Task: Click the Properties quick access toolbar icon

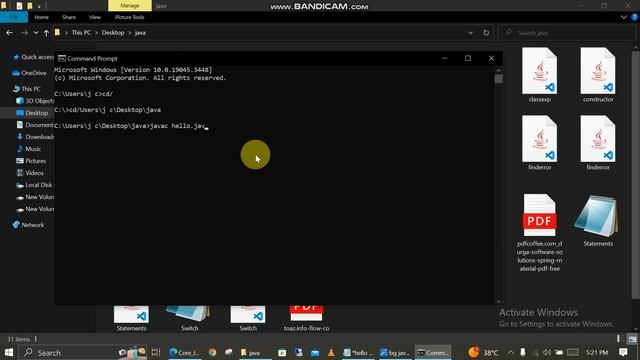Action: tap(19, 6)
